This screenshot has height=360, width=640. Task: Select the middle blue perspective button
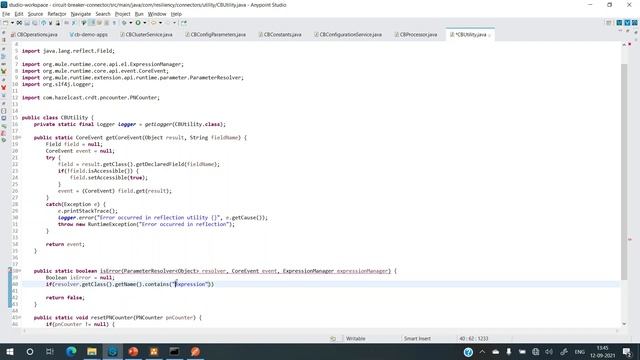(627, 23)
